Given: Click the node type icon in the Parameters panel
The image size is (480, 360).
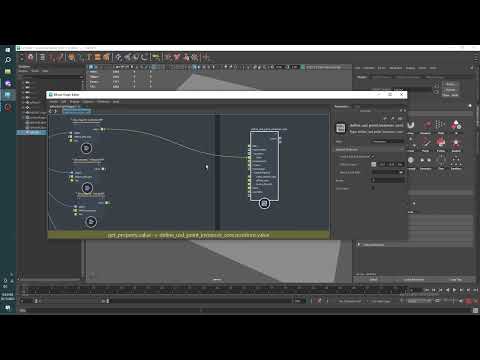Looking at the screenshot, I should pyautogui.click(x=340, y=128).
